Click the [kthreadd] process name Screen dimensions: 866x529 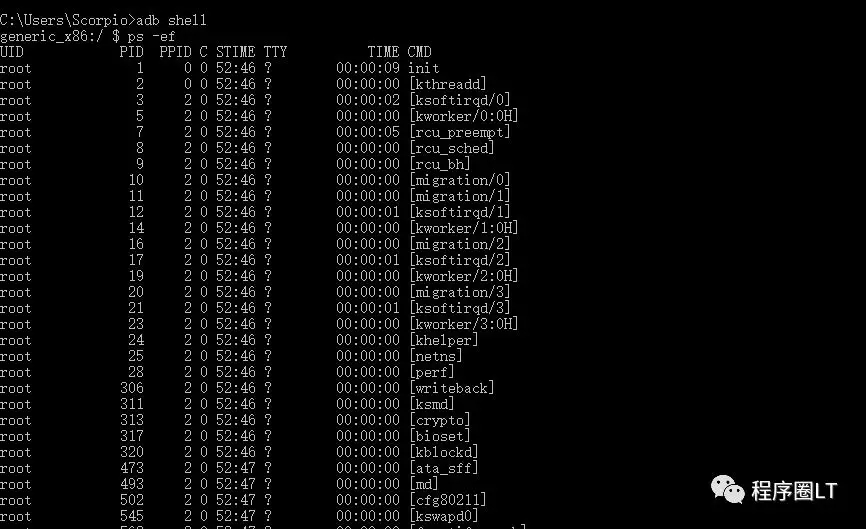coord(448,84)
